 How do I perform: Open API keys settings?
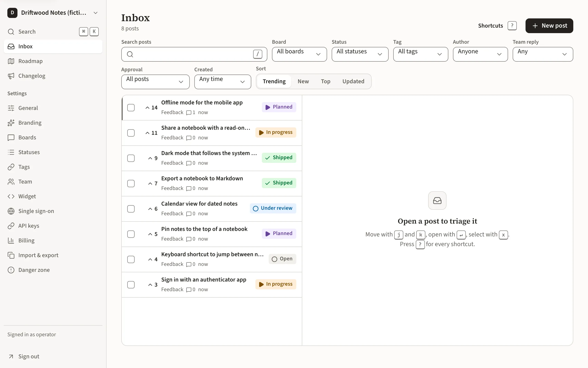[53, 226]
